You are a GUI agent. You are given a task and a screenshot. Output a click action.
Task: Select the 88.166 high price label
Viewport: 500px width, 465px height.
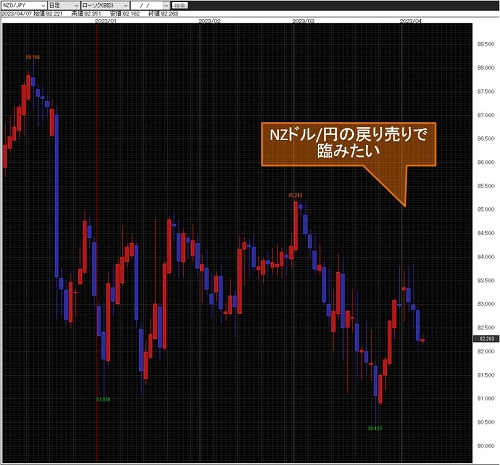(x=33, y=57)
